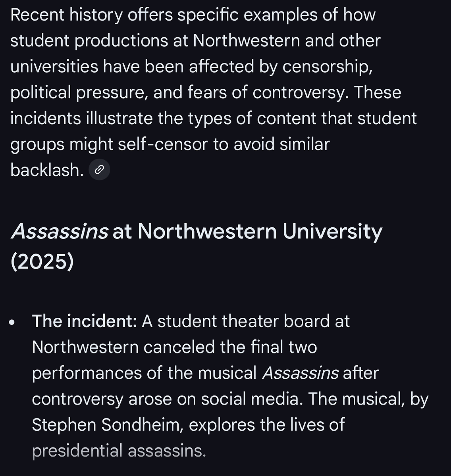Select "student productions" in the intro paragraph
This screenshot has width=451, height=476.
point(89,40)
